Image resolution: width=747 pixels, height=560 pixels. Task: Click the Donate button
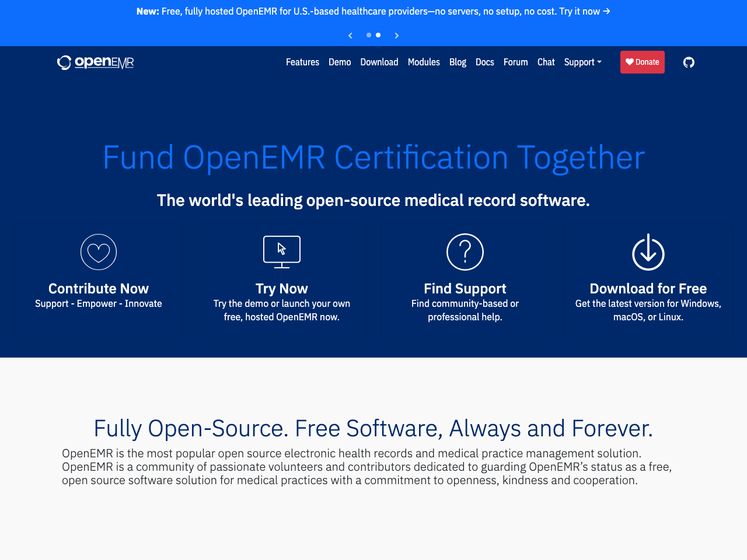tap(643, 61)
